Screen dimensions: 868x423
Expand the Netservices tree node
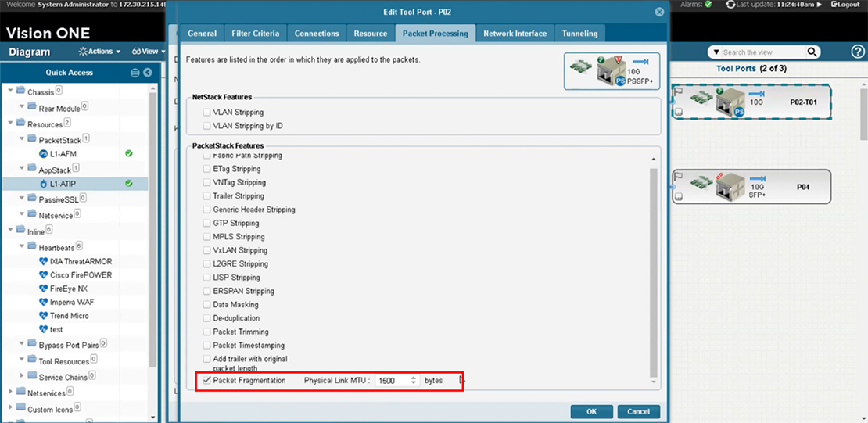click(11, 391)
